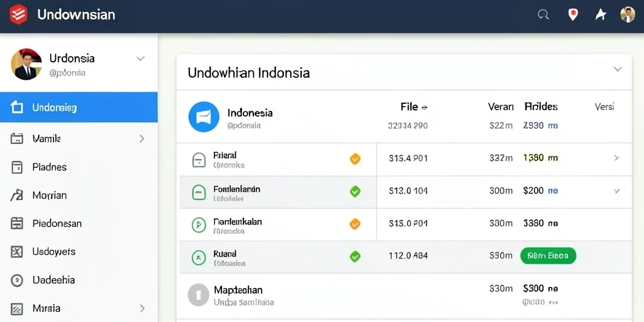
Task: Open the Morrian sidebar item
Action: point(79,195)
